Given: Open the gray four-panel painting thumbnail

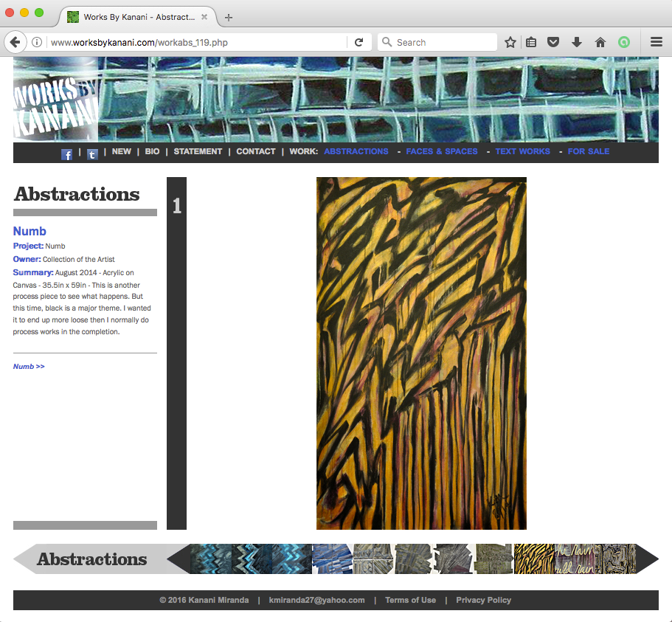Looking at the screenshot, I should coord(373,559).
